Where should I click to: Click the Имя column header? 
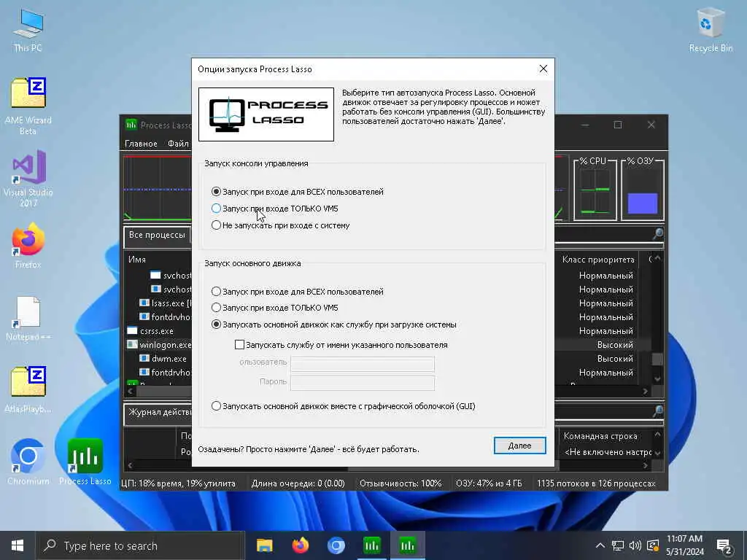tap(137, 260)
